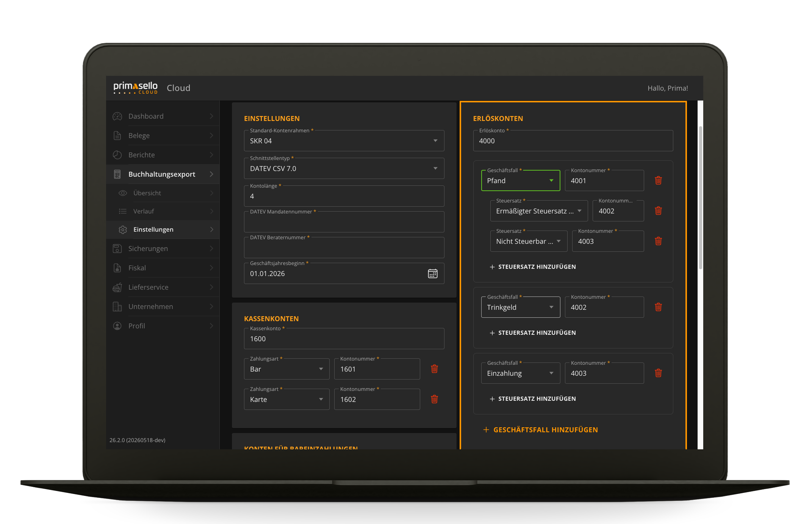
Task: Open the Sicherungen menu item
Action: click(x=163, y=249)
